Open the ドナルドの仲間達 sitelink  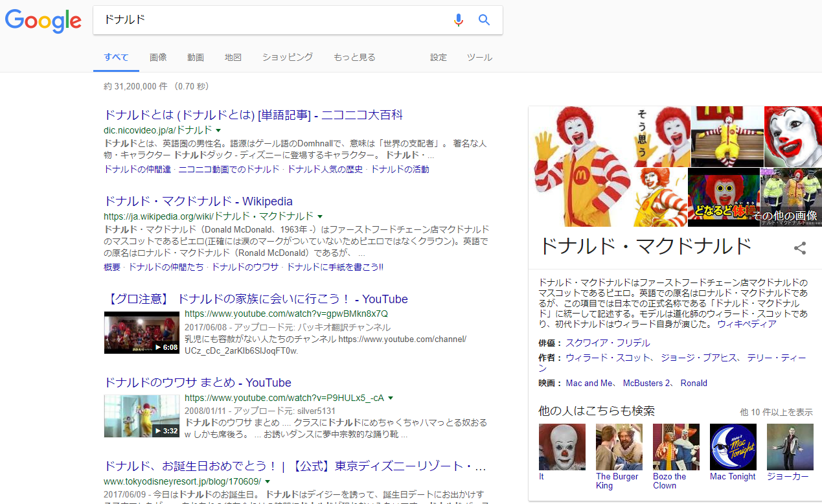137,169
